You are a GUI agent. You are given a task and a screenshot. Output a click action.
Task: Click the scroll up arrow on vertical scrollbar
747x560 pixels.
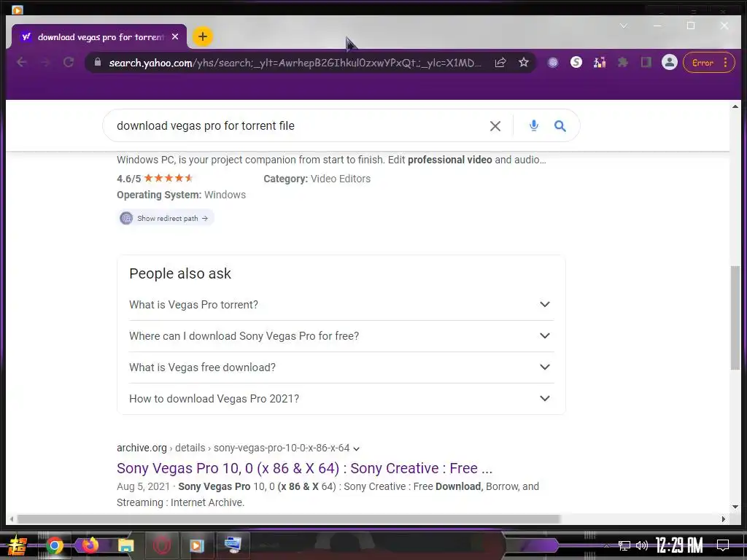735,106
